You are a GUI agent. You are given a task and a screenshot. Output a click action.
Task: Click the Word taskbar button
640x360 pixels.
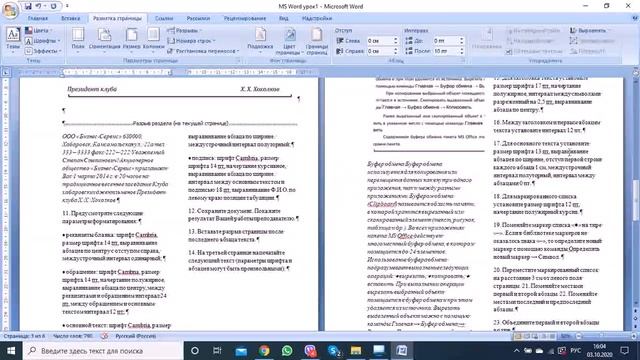click(x=402, y=351)
